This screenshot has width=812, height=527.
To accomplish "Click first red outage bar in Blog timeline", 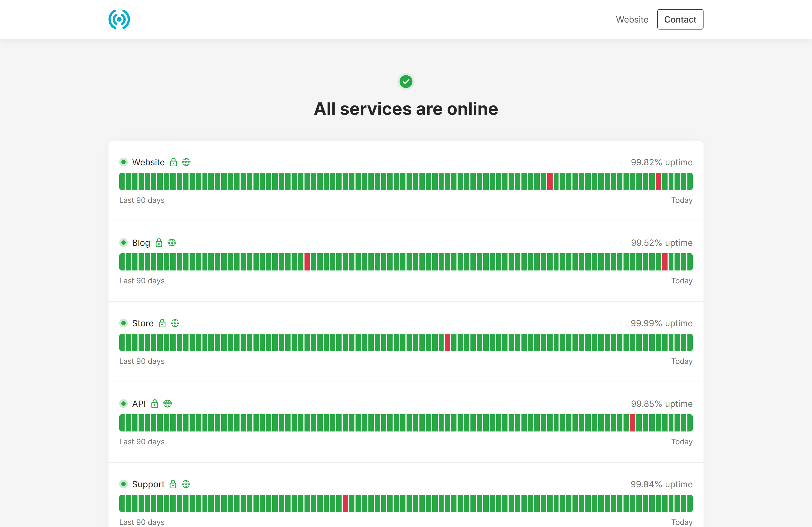I will click(307, 262).
